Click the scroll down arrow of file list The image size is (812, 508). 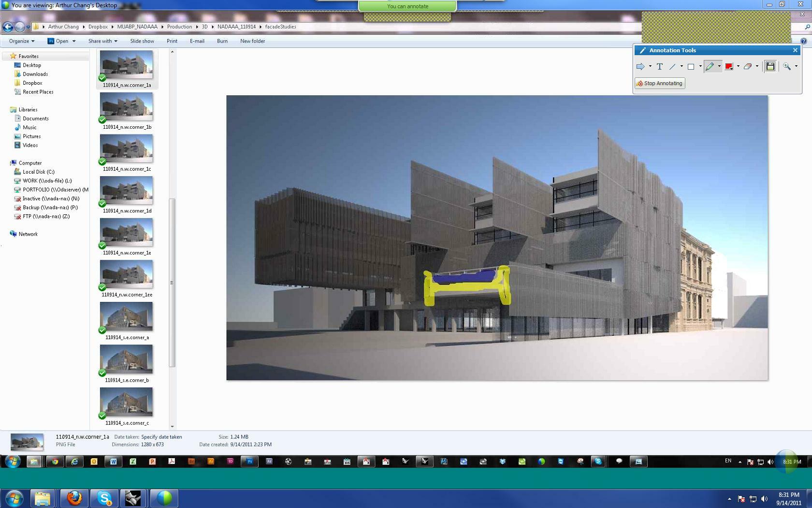click(172, 426)
